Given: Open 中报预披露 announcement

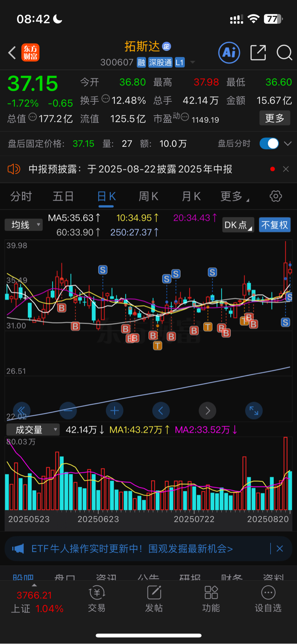Looking at the screenshot, I should point(130,169).
